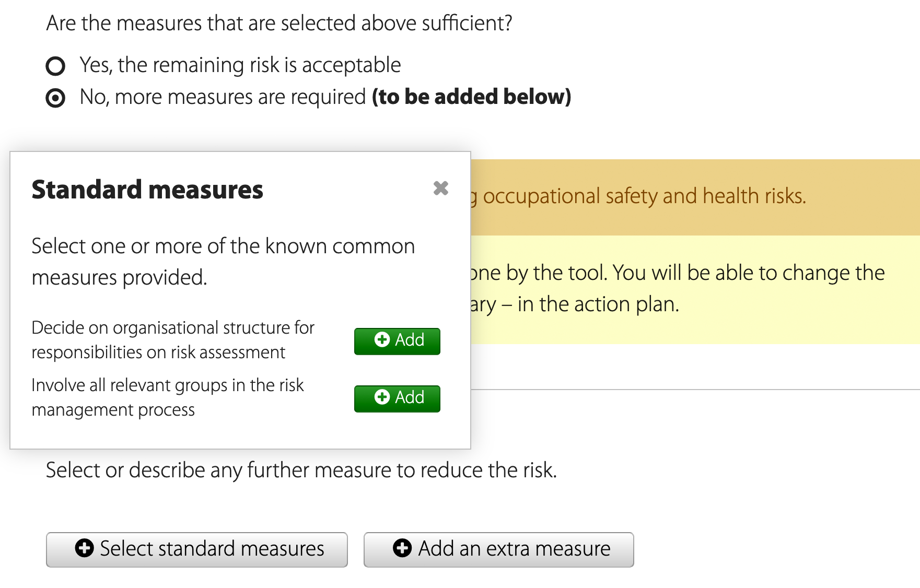Click "Decide on organisational structure" measure text
Screen dimensions: 920x588
(x=172, y=340)
